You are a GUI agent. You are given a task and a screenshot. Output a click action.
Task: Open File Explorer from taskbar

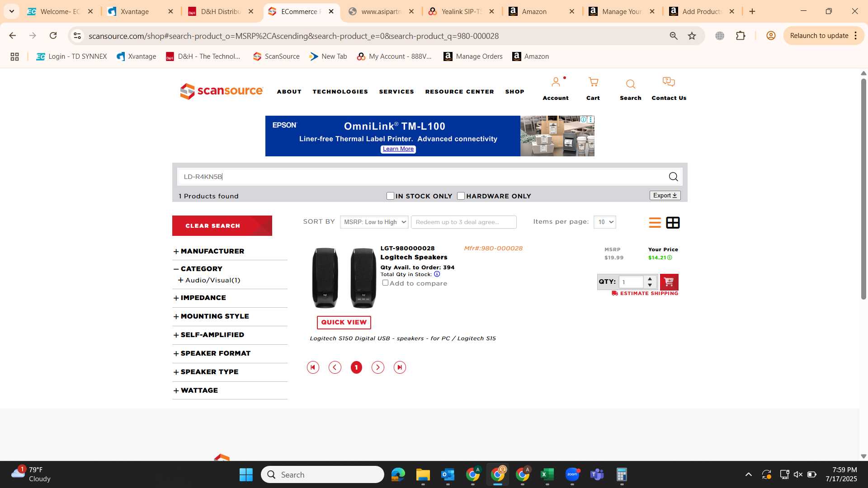click(423, 474)
